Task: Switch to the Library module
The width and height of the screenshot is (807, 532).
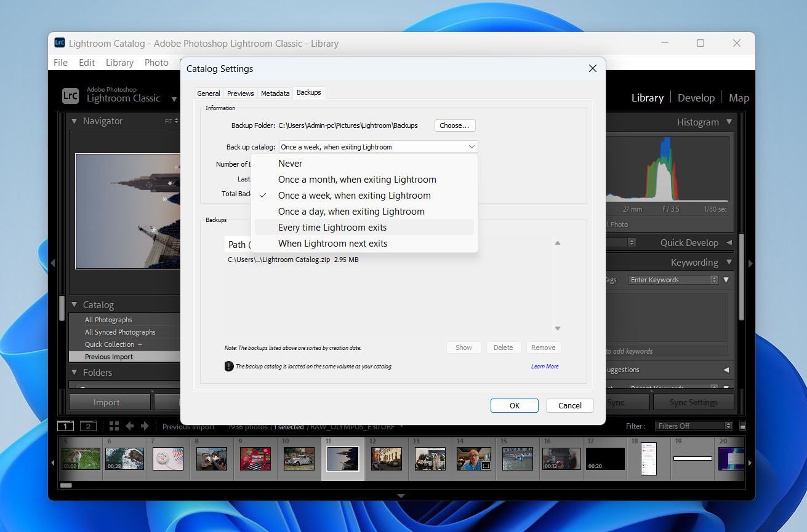Action: (648, 98)
